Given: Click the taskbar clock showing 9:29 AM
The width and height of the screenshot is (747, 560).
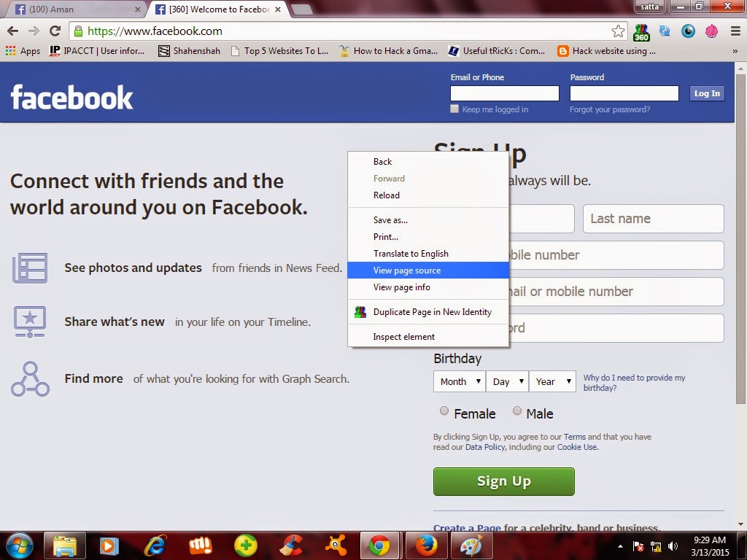Looking at the screenshot, I should coord(710,546).
